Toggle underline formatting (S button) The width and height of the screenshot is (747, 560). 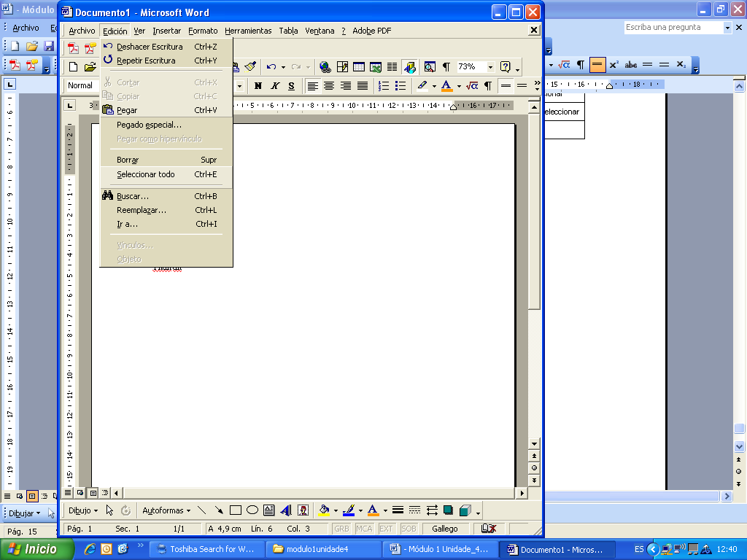pos(291,86)
